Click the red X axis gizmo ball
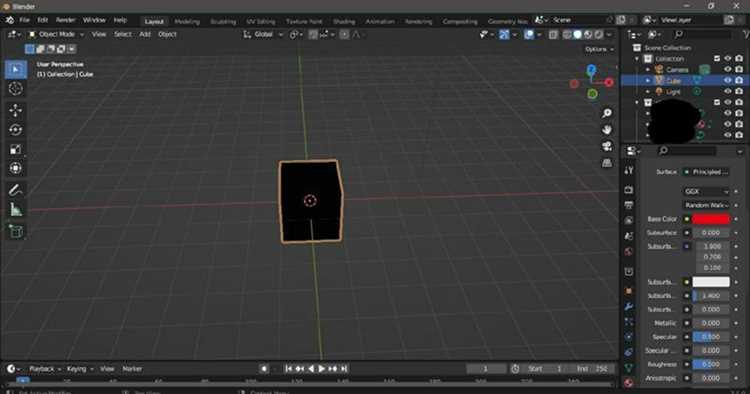 609,83
